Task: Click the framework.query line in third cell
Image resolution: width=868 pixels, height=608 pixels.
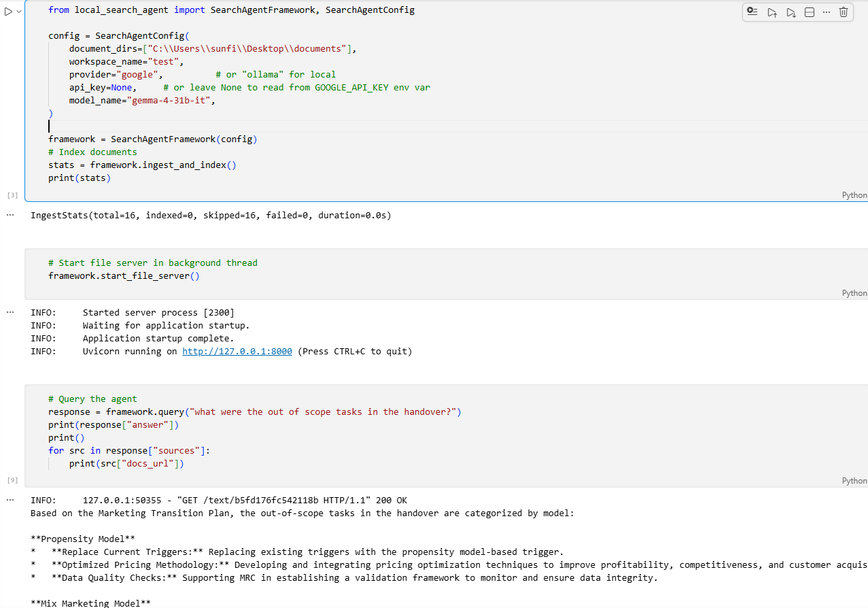Action: (255, 411)
